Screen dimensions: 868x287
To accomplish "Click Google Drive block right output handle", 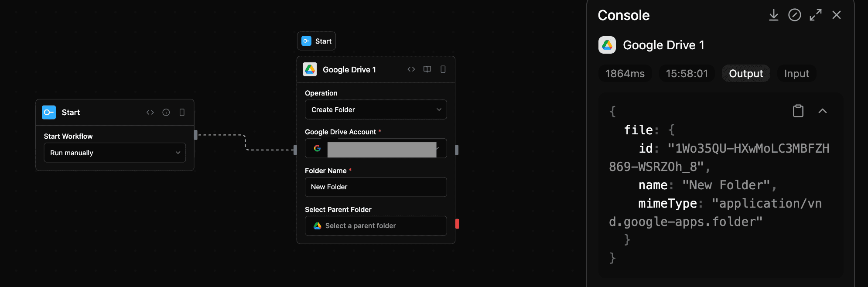I will click(457, 150).
